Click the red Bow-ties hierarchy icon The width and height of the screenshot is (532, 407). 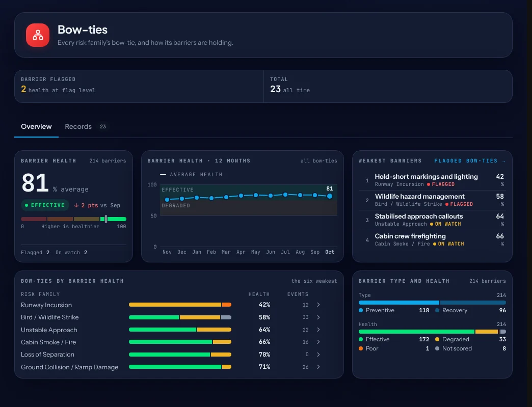(38, 35)
